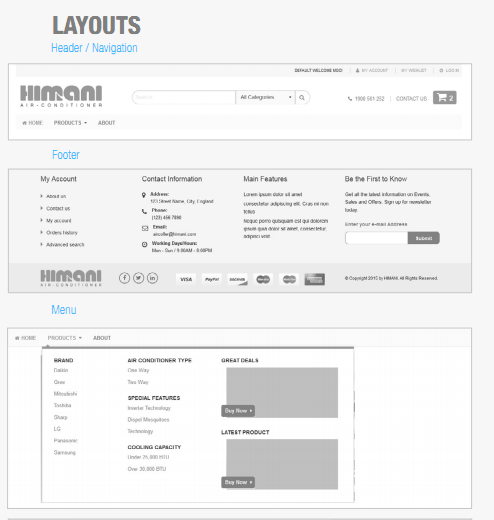Click the search magnifier icon
494x520 pixels.
[x=302, y=97]
